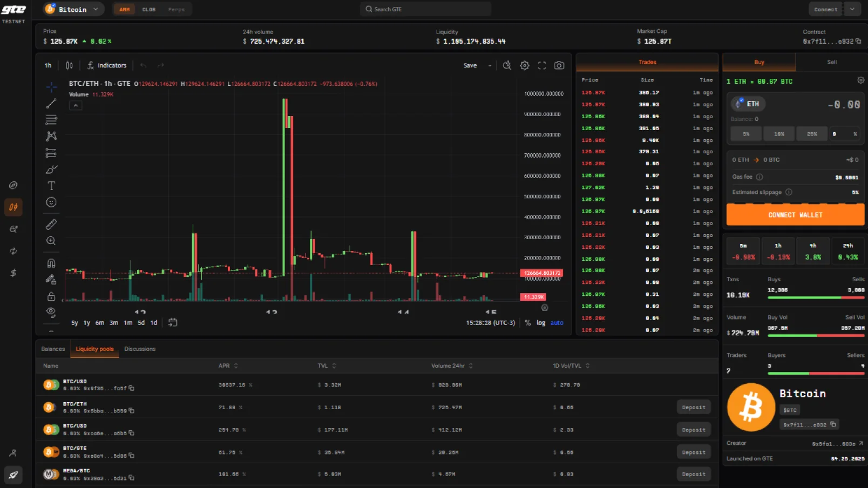
Task: Select the text annotation tool
Action: [x=51, y=186]
